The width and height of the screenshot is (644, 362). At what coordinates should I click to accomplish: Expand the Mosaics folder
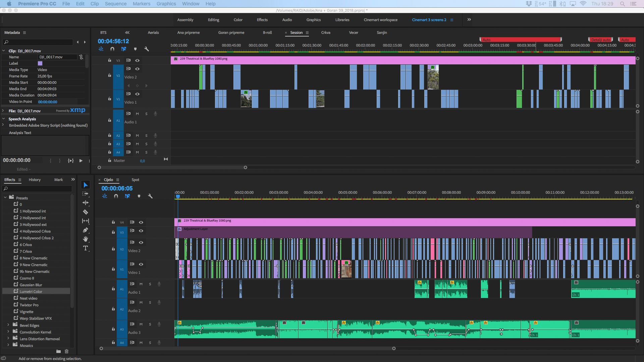click(8, 345)
